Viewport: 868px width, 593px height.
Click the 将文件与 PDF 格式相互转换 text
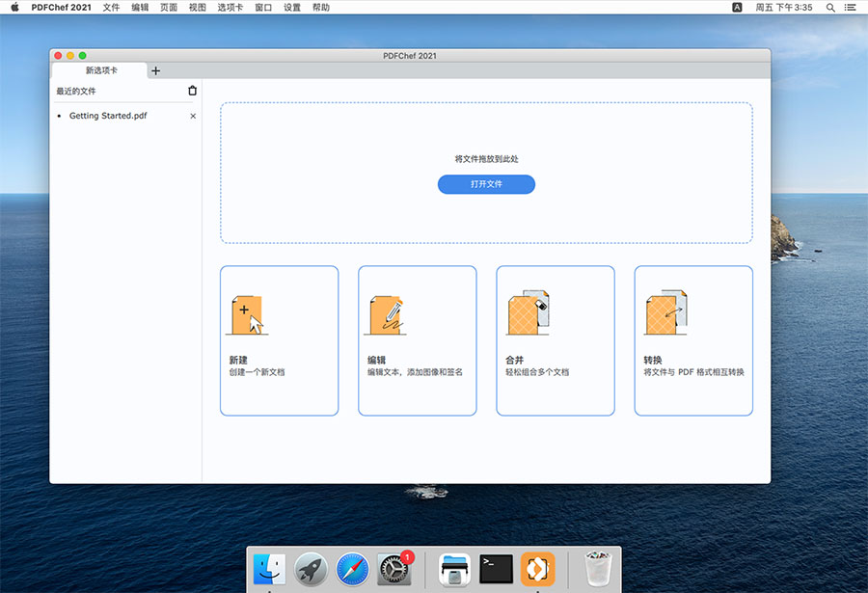(x=693, y=372)
